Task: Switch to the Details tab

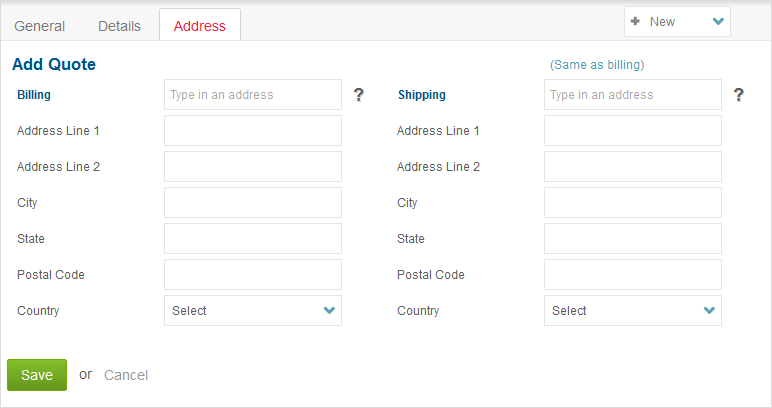Action: coord(119,26)
